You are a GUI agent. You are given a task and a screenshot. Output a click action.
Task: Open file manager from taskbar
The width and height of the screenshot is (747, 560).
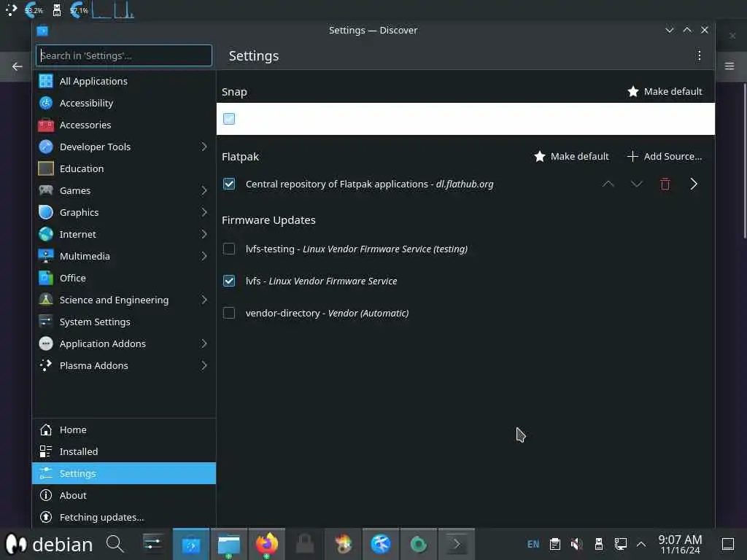click(x=228, y=544)
